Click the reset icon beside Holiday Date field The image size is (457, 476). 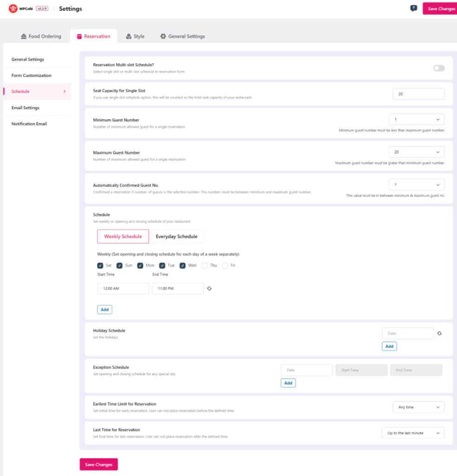[x=439, y=333]
